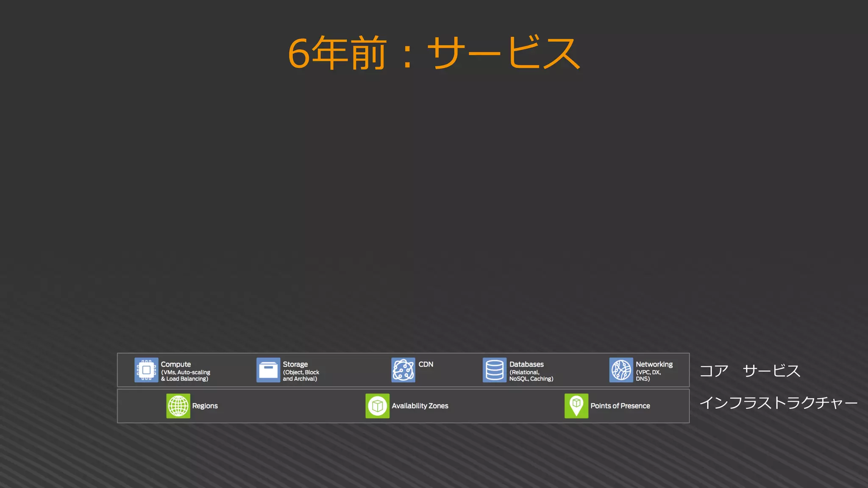Click the green Availability Zones cube icon
This screenshot has height=488, width=868.
point(377,406)
